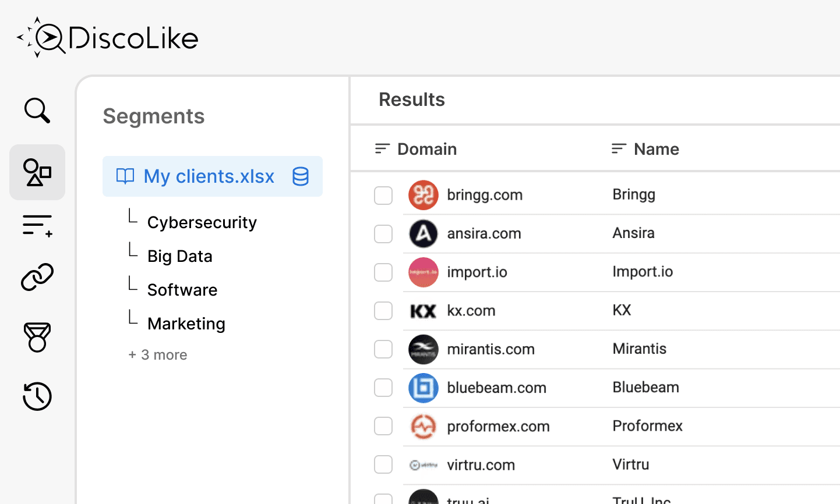The width and height of the screenshot is (840, 504).
Task: Open the history clock icon
Action: point(37,396)
